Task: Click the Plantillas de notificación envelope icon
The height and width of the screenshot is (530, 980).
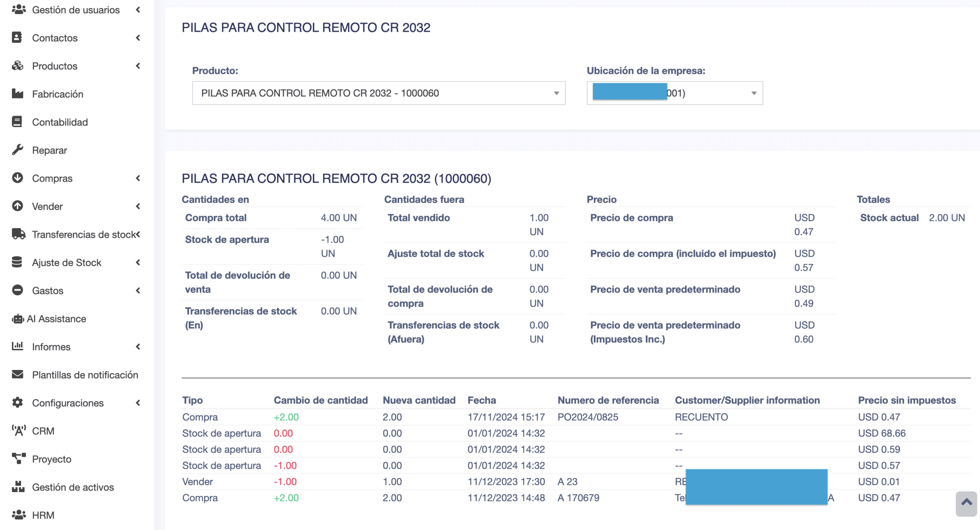Action: (x=17, y=375)
